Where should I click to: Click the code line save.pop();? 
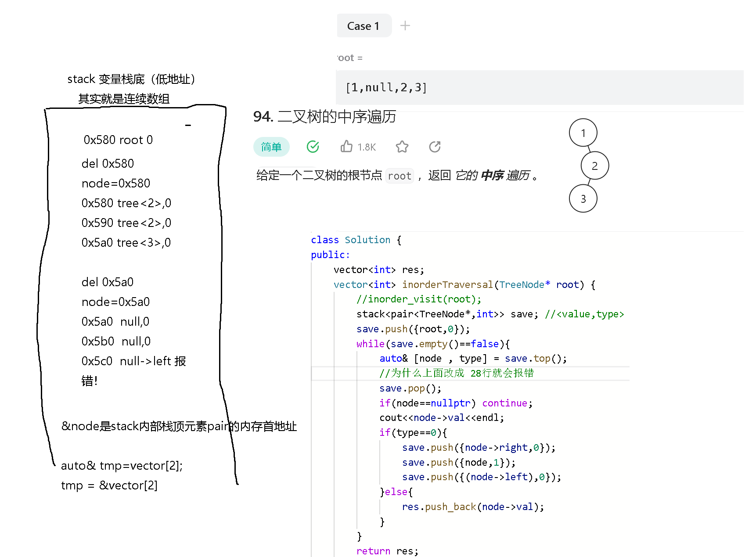click(410, 389)
